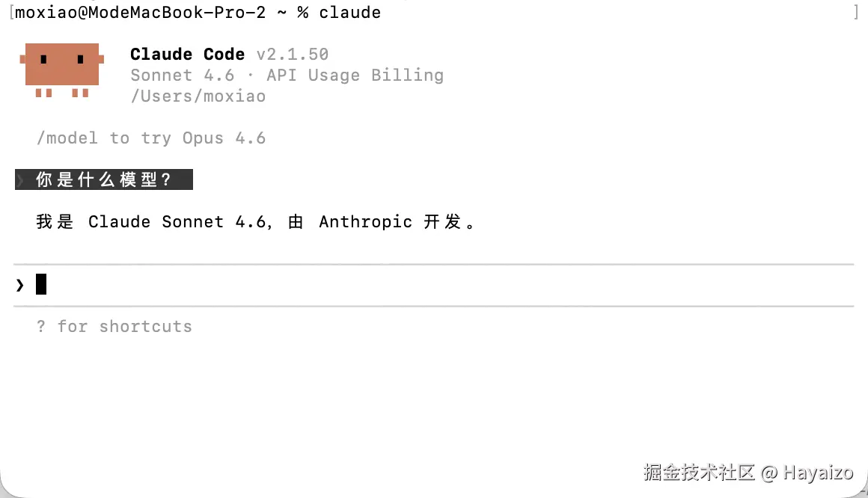
Task: Click the closing bracket at the top-right edge
Action: click(x=856, y=12)
